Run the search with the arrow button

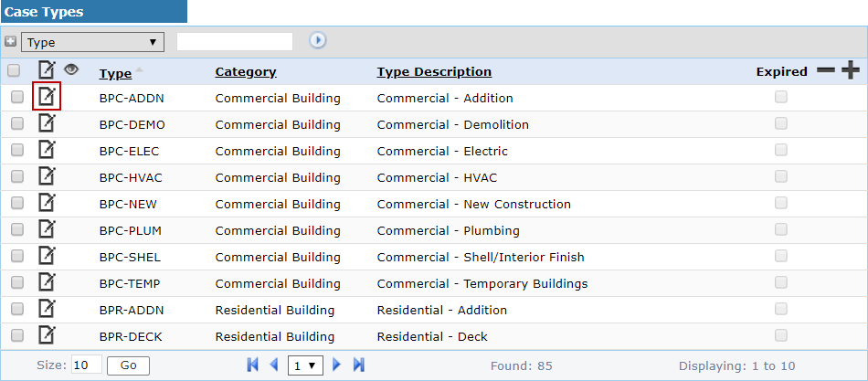point(317,40)
